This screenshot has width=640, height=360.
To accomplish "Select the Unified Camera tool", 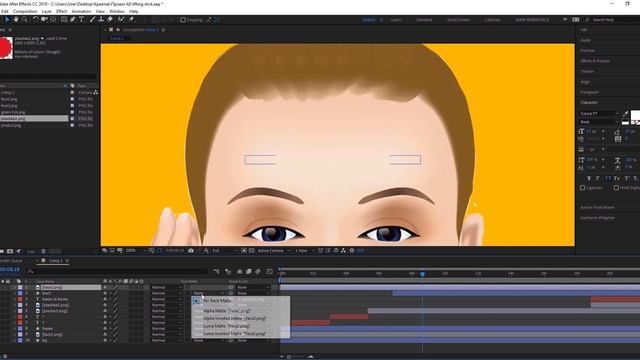I will (44, 19).
